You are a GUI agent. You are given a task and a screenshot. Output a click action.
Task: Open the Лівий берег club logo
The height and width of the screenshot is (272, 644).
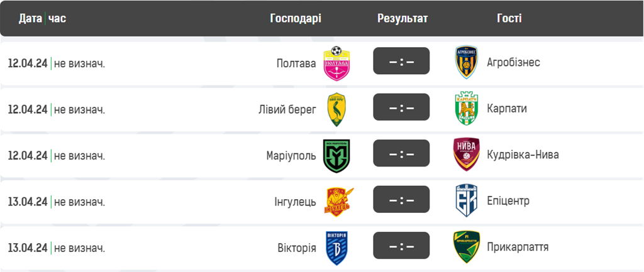coord(336,109)
